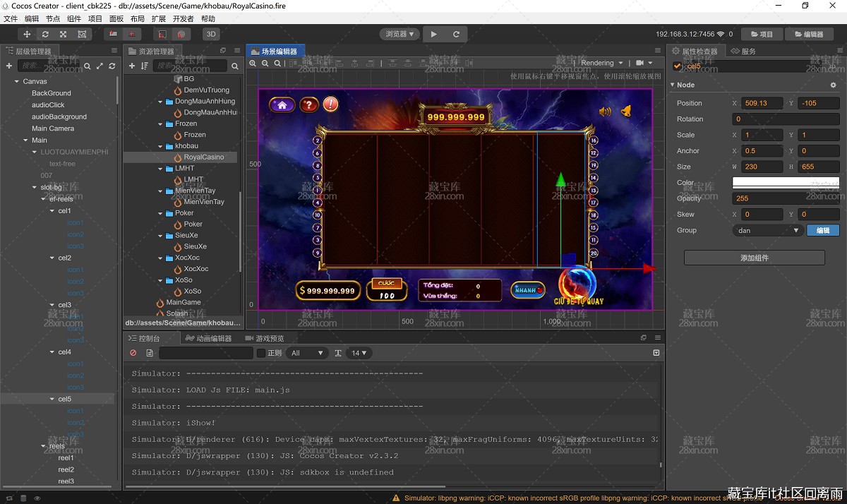Click the Play preview button
The height and width of the screenshot is (504, 847).
434,34
